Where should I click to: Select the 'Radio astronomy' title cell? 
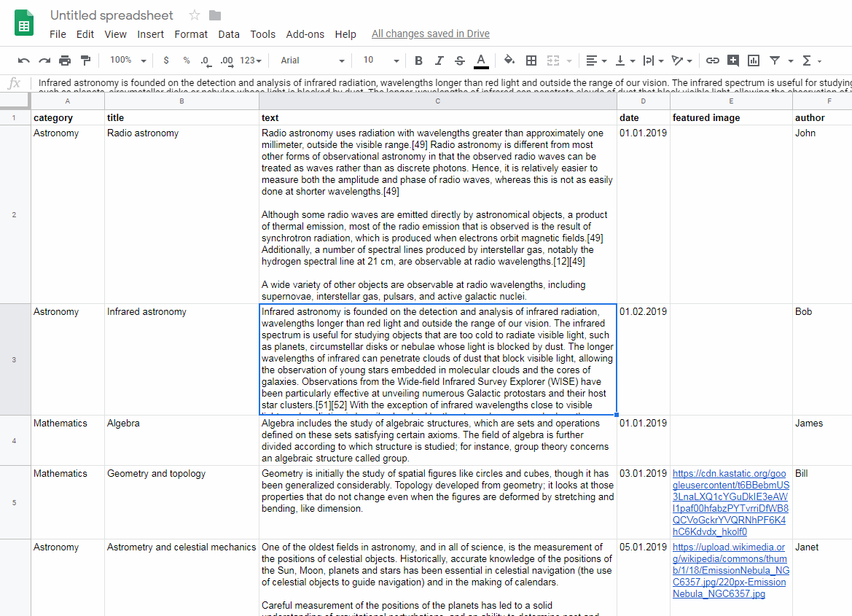181,214
